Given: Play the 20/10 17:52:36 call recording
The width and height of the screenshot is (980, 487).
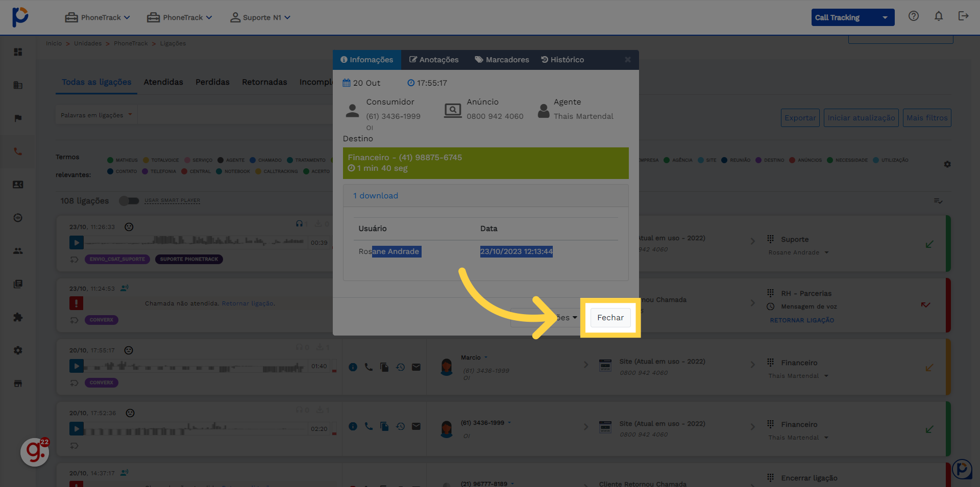Looking at the screenshot, I should (77, 429).
